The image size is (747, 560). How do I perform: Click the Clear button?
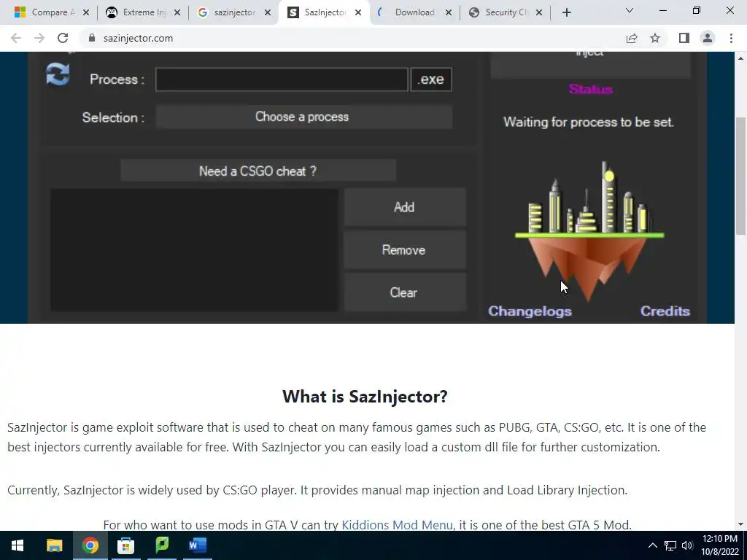[404, 292]
